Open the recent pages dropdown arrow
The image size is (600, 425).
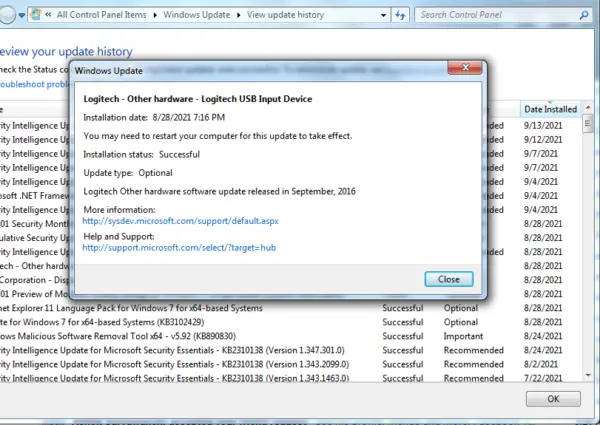point(22,15)
